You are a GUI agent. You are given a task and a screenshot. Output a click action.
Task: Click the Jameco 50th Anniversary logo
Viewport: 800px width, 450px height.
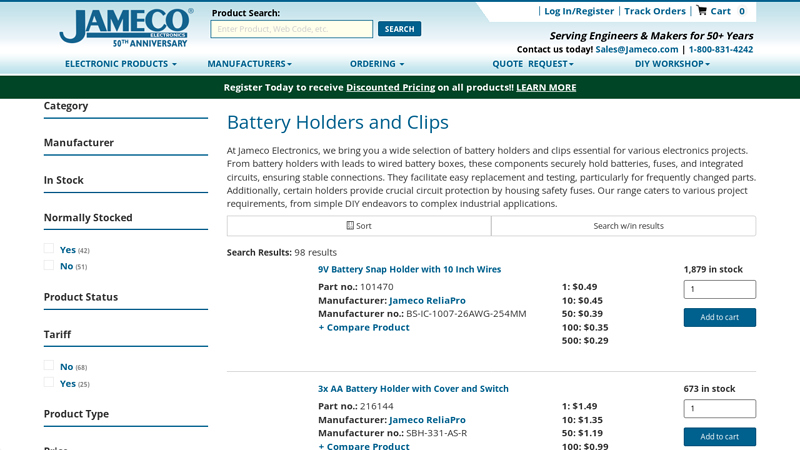pos(126,28)
